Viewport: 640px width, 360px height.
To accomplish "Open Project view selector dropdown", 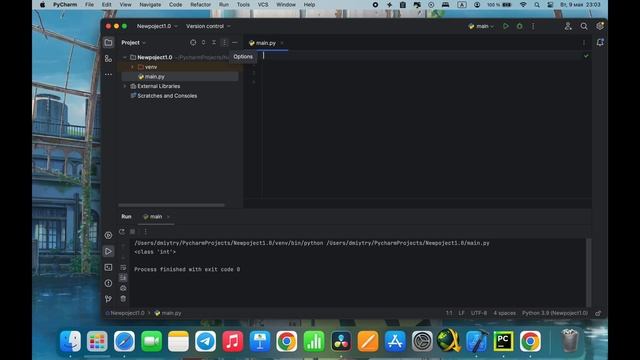I will tap(133, 42).
